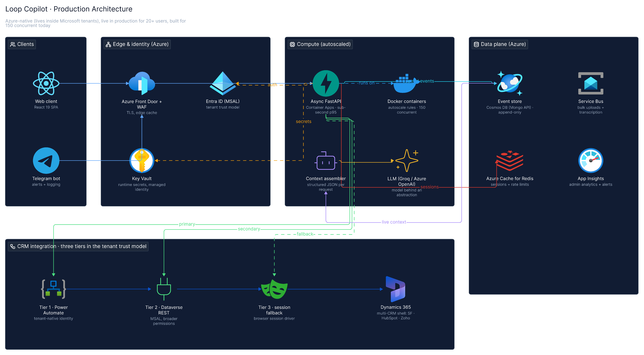The width and height of the screenshot is (644, 355).
Task: Click the 'TLS, edge cache' caption
Action: (x=142, y=113)
